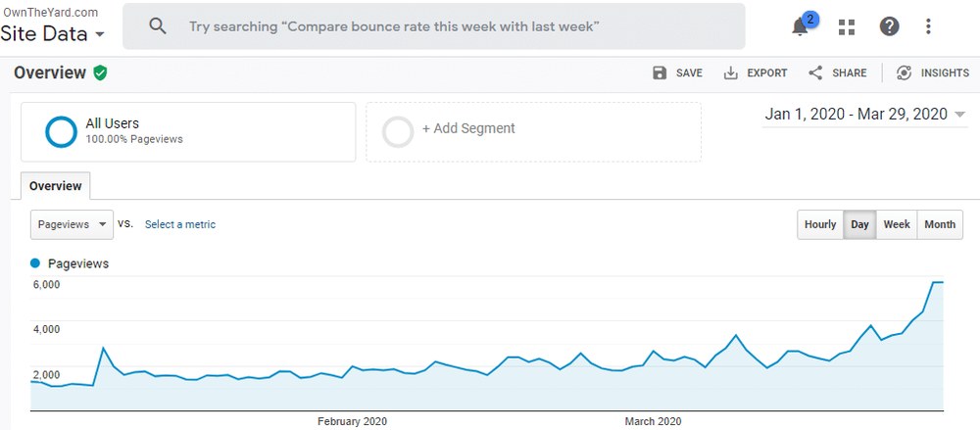
Task: Click the Save floppy disk icon
Action: pos(660,73)
